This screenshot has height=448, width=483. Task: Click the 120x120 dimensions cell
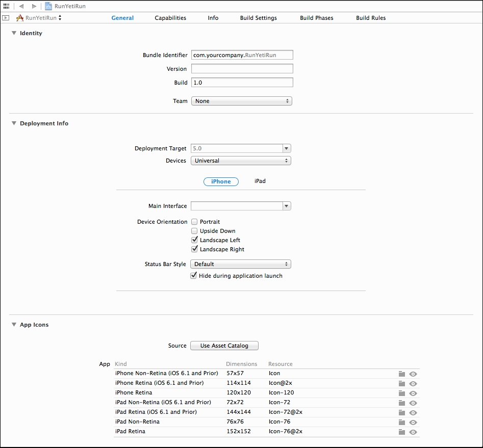239,392
